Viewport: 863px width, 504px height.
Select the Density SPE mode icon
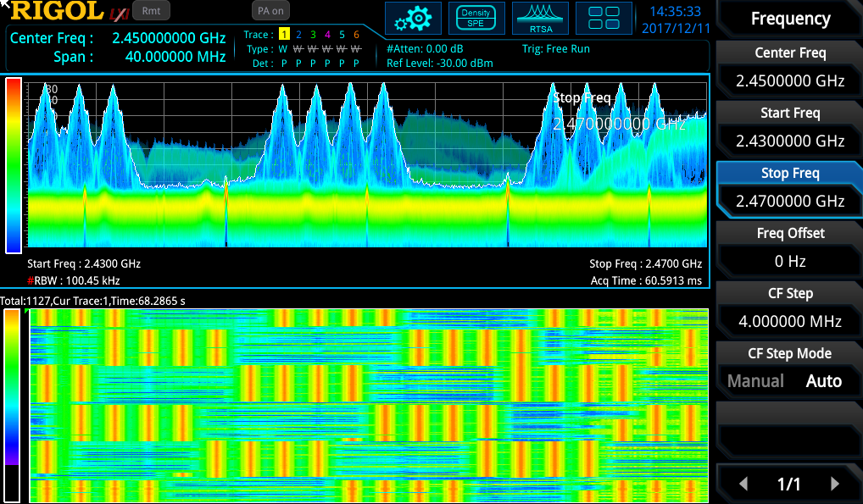pos(476,19)
